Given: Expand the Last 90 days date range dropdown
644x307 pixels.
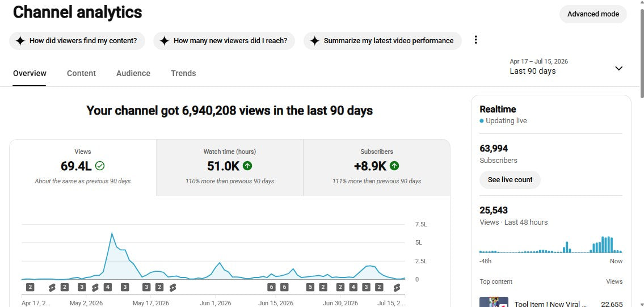Looking at the screenshot, I should [x=566, y=66].
